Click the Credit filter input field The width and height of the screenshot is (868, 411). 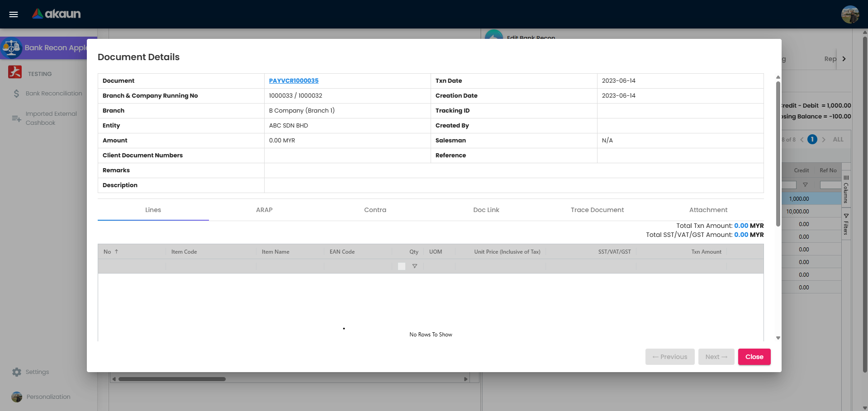pos(789,185)
